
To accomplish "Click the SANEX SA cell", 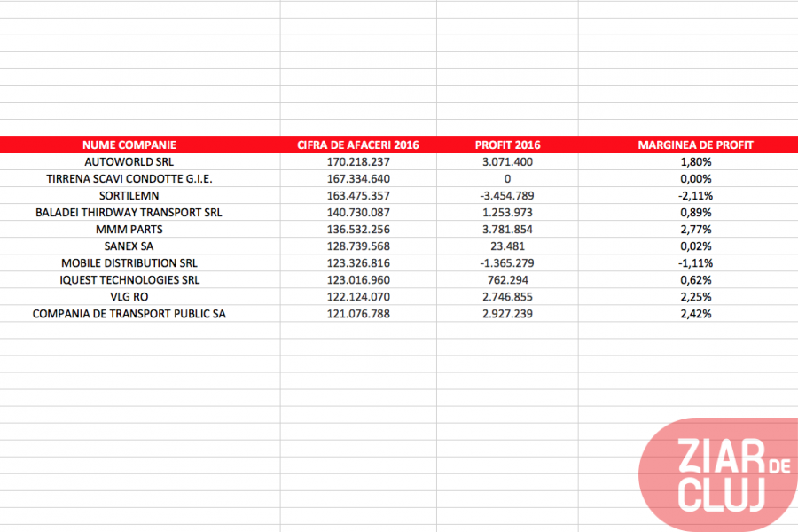I will 129,246.
